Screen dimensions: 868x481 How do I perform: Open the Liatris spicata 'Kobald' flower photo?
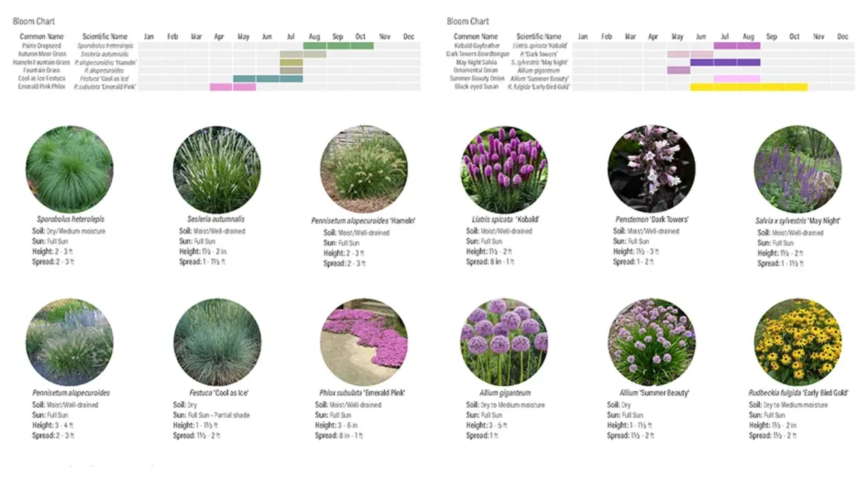click(x=505, y=169)
